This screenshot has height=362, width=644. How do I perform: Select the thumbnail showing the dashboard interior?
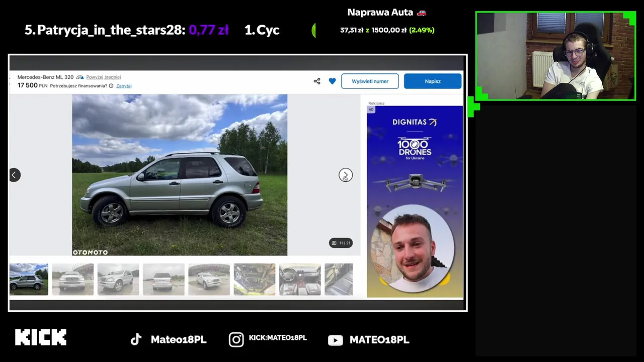[x=300, y=279]
